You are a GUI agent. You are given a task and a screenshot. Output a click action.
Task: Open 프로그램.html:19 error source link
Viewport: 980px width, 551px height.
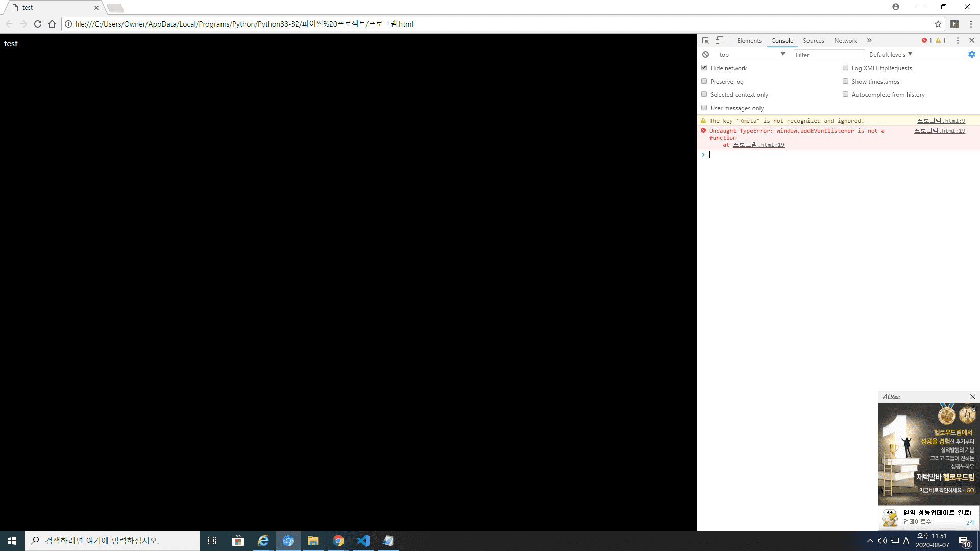pyautogui.click(x=939, y=131)
